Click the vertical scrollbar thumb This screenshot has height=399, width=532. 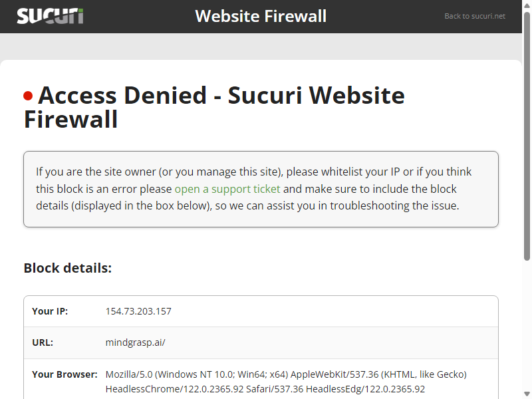coord(527,136)
